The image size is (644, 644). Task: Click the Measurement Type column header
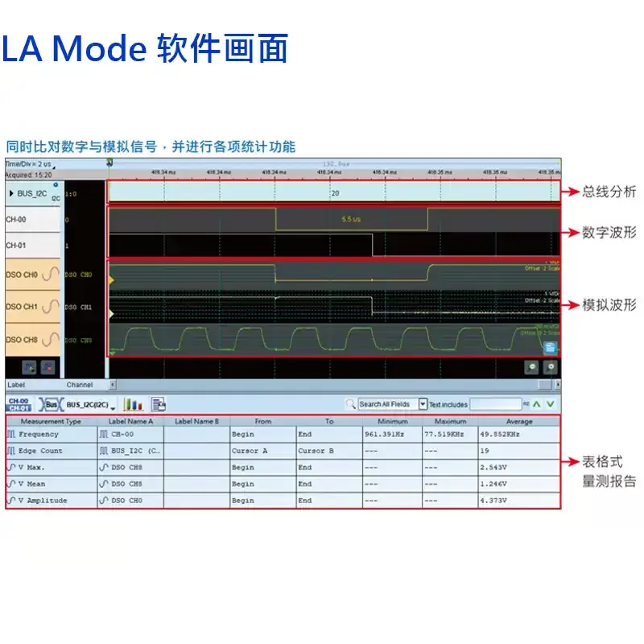click(51, 421)
